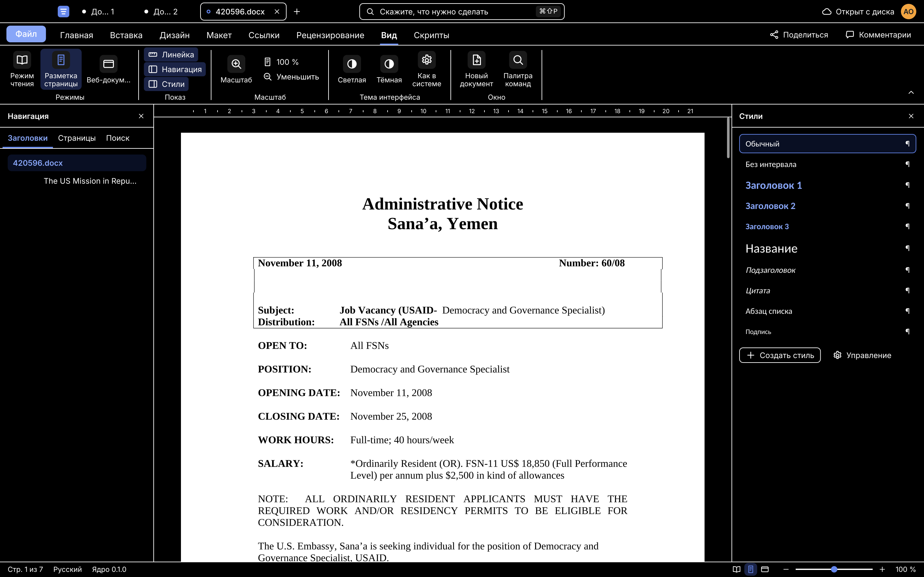Viewport: 924px width, 577px height.
Task: Toggle the Styles panel display
Action: 166,84
